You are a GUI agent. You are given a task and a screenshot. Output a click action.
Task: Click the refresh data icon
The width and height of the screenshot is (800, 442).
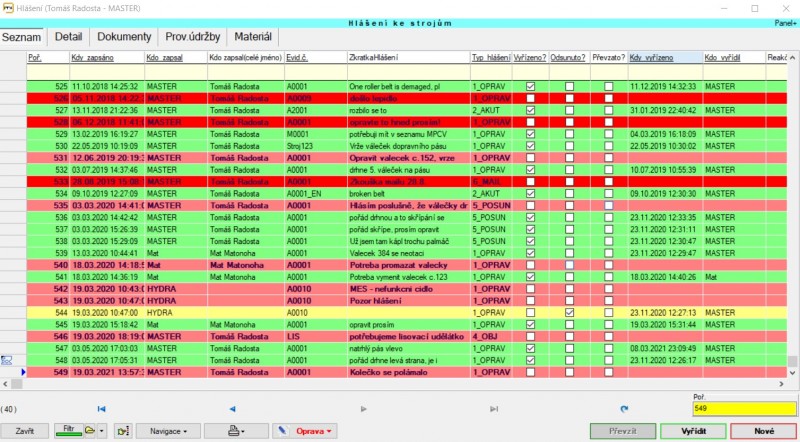pyautogui.click(x=625, y=409)
